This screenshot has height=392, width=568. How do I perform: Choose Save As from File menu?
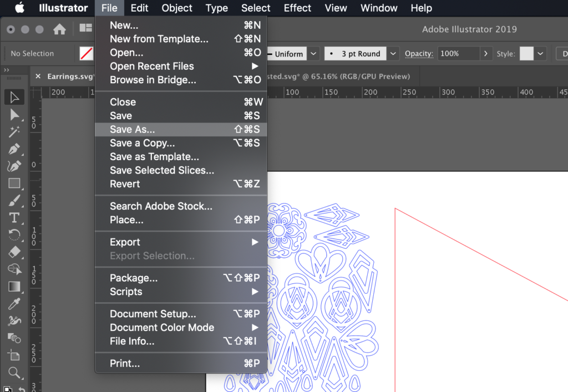(181, 130)
